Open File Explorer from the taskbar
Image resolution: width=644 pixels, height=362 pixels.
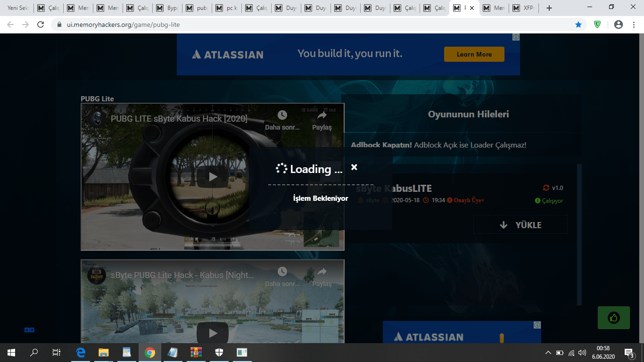[104, 352]
